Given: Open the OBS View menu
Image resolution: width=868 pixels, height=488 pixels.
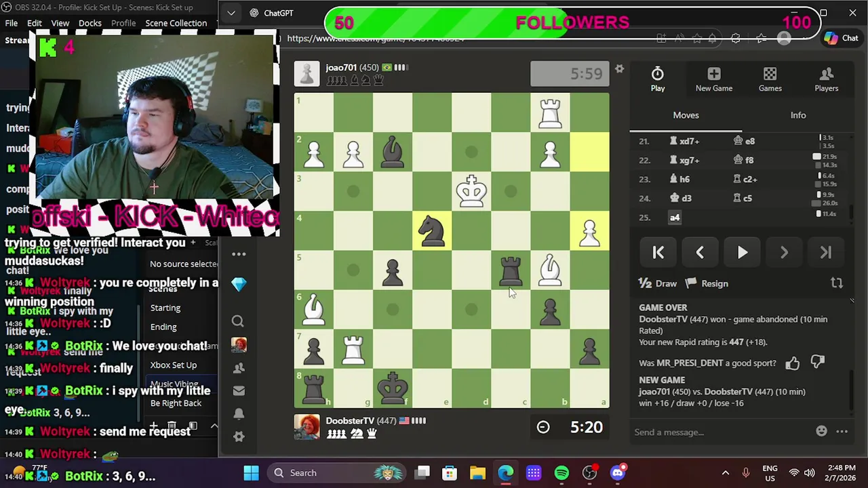Looking at the screenshot, I should (60, 23).
